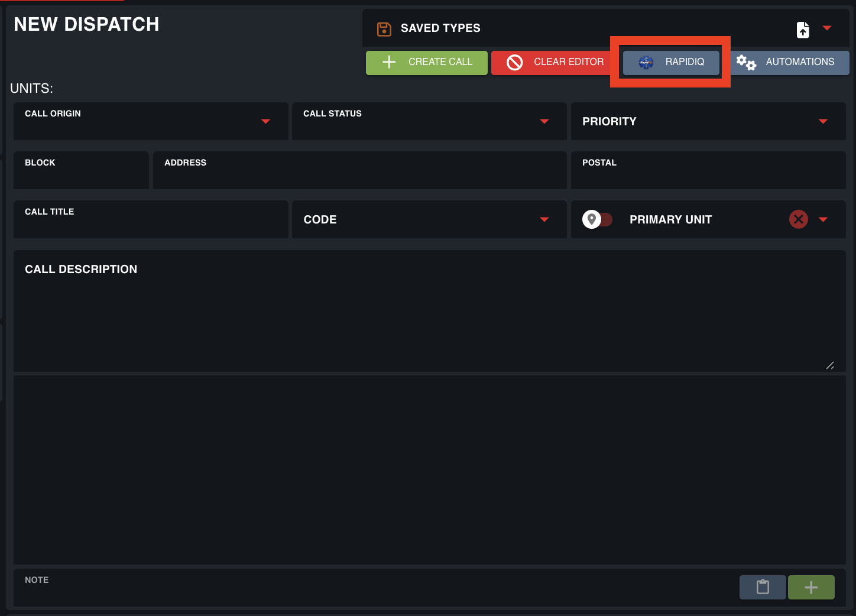Click the red X to clear Primary Unit

pyautogui.click(x=798, y=219)
